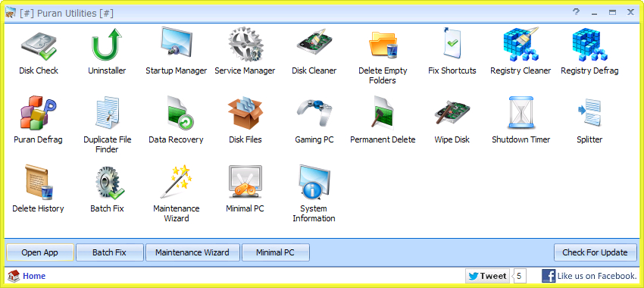Open the Maintenance Wizard wand icon
Viewport: 644px width, 288px height.
[x=177, y=182]
